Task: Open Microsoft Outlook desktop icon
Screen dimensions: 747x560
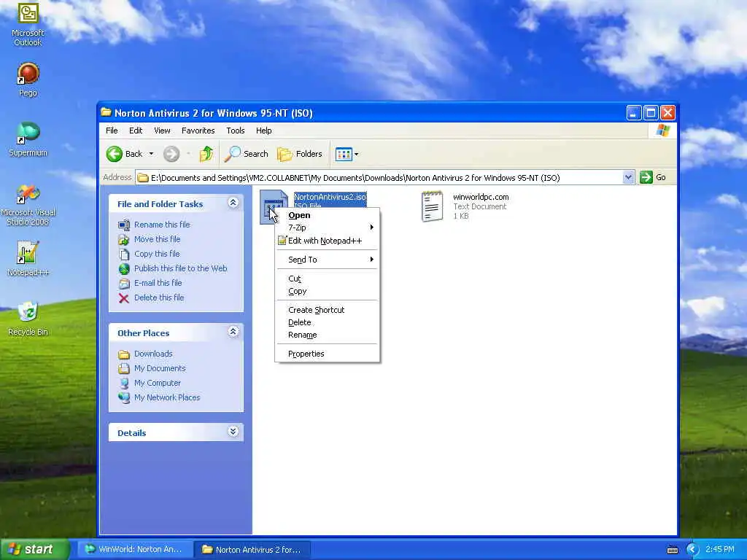Action: (28, 24)
